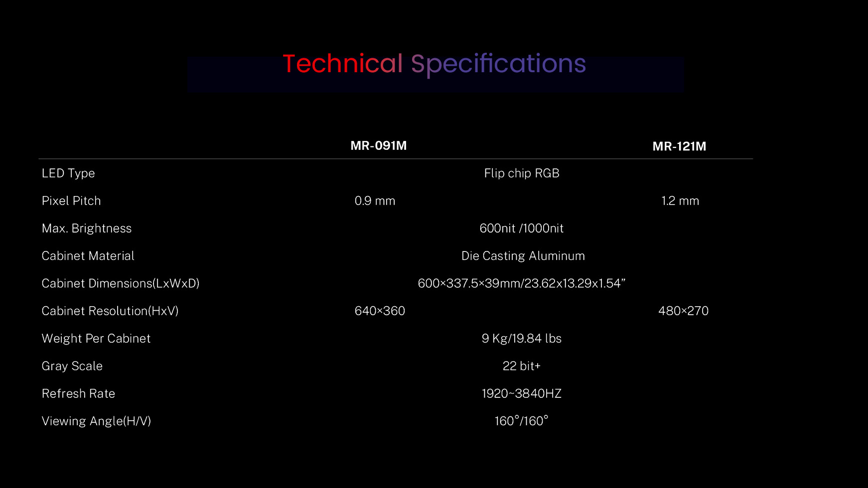Click the Cabinet Dimensions(LxWxD) label
The height and width of the screenshot is (488, 868).
tap(121, 283)
